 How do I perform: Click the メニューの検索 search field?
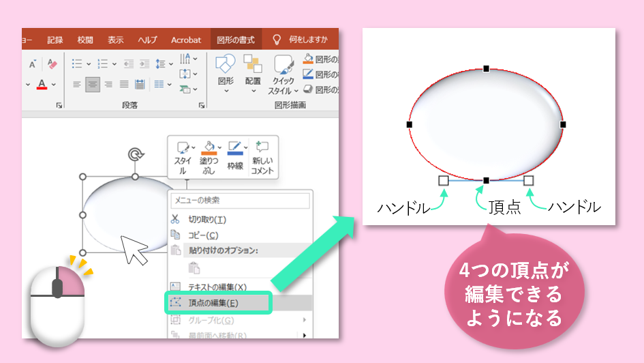click(240, 201)
